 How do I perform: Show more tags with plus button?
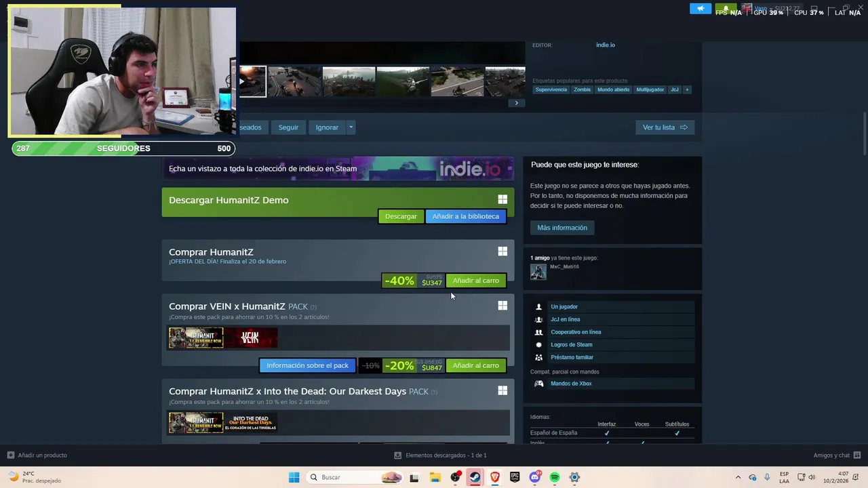tap(687, 89)
